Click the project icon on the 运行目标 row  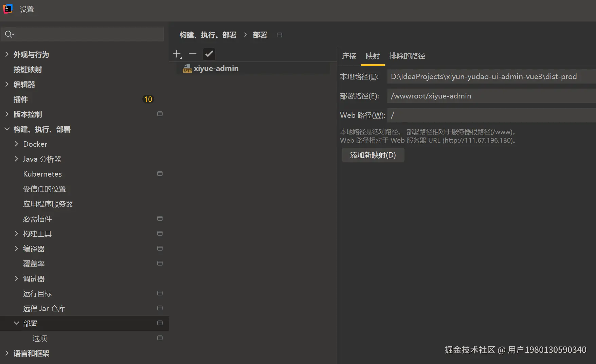click(160, 293)
